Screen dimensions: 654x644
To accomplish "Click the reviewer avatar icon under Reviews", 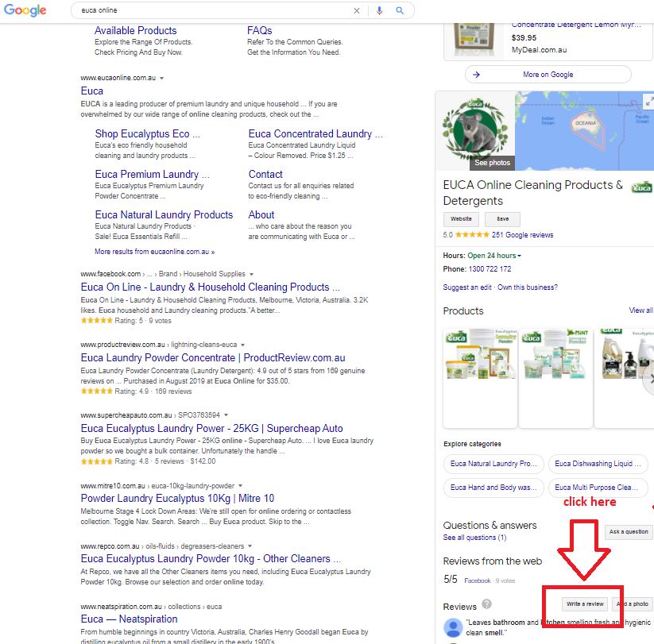I will (x=453, y=627).
